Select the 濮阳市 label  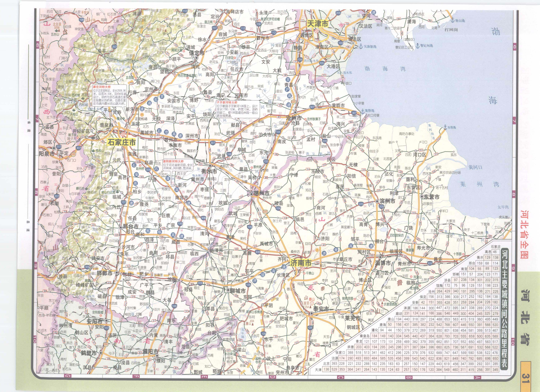(x=150, y=352)
